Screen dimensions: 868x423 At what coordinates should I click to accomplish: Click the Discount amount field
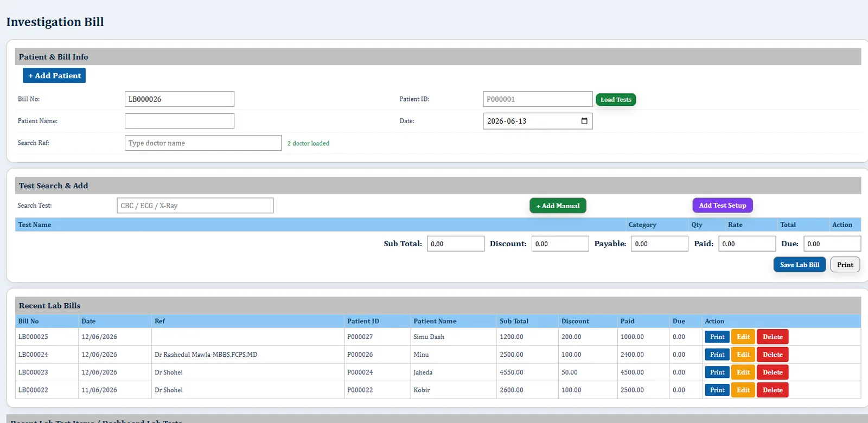click(x=560, y=243)
